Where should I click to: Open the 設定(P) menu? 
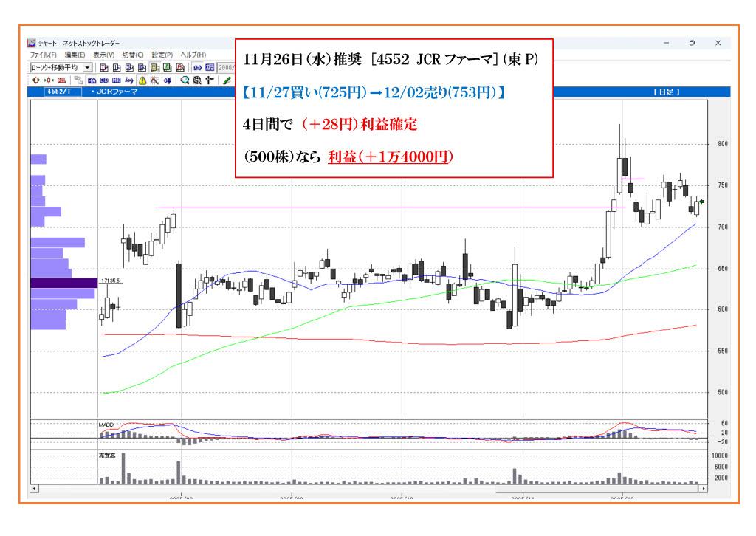(162, 55)
